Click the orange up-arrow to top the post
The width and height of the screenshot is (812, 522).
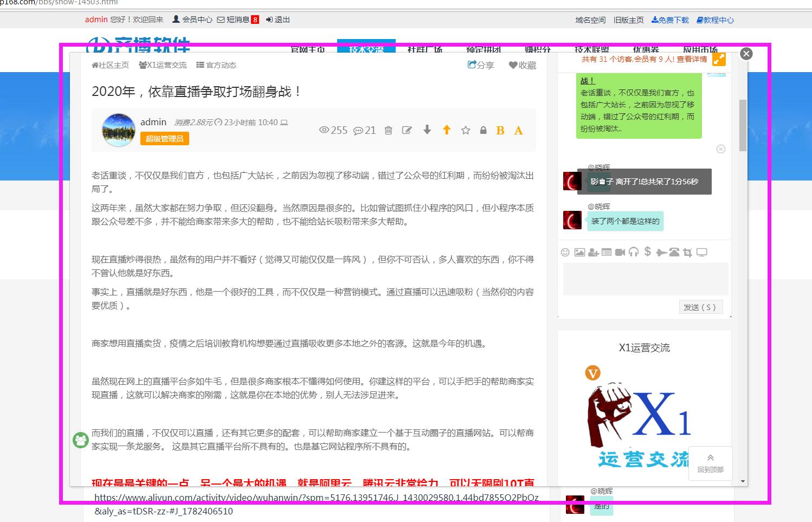click(x=447, y=130)
